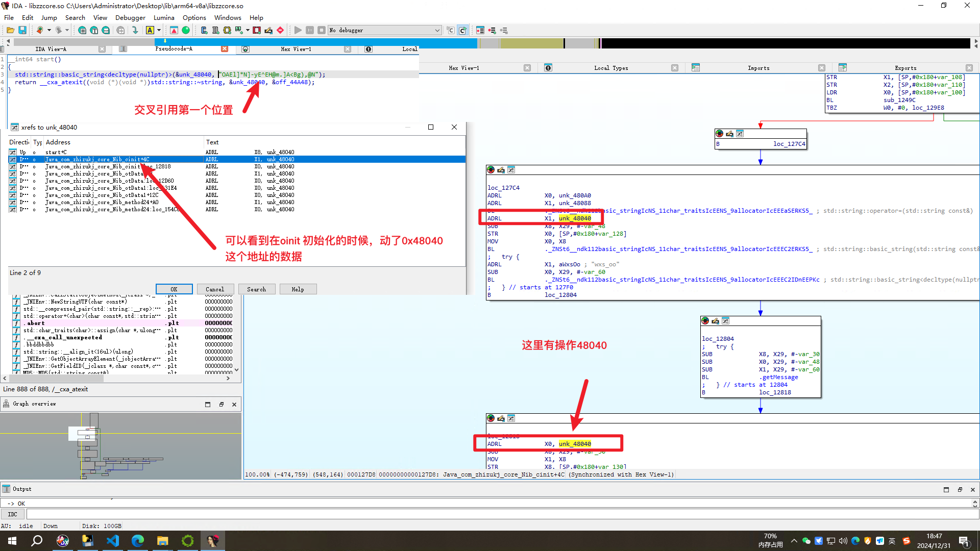Click the jump down arrow icon
The image size is (980, 551).
(135, 30)
